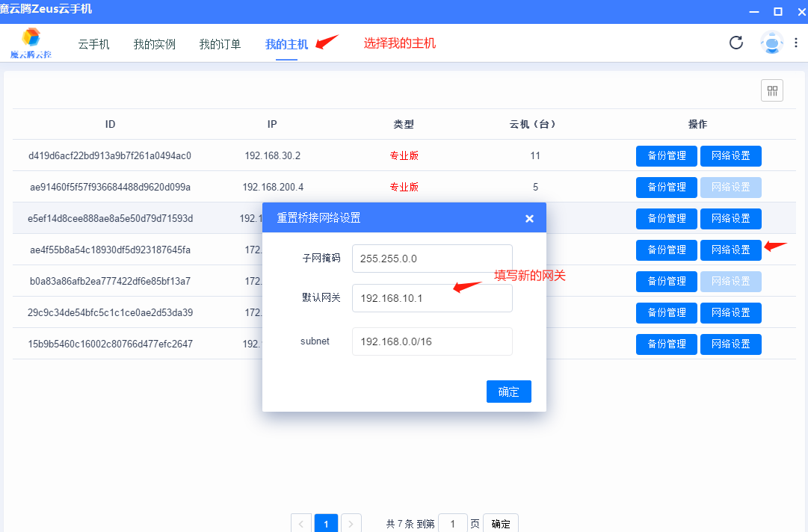Click the previous page arrow in pagination
Image resolution: width=808 pixels, height=532 pixels.
tap(301, 523)
